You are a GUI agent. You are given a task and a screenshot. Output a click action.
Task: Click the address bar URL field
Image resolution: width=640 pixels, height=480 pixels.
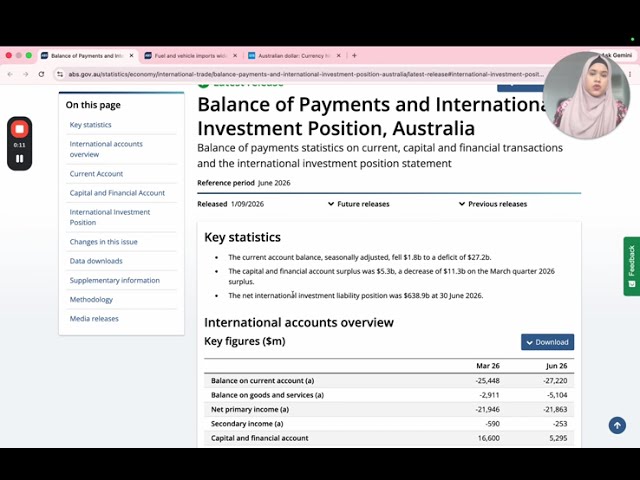coord(306,74)
